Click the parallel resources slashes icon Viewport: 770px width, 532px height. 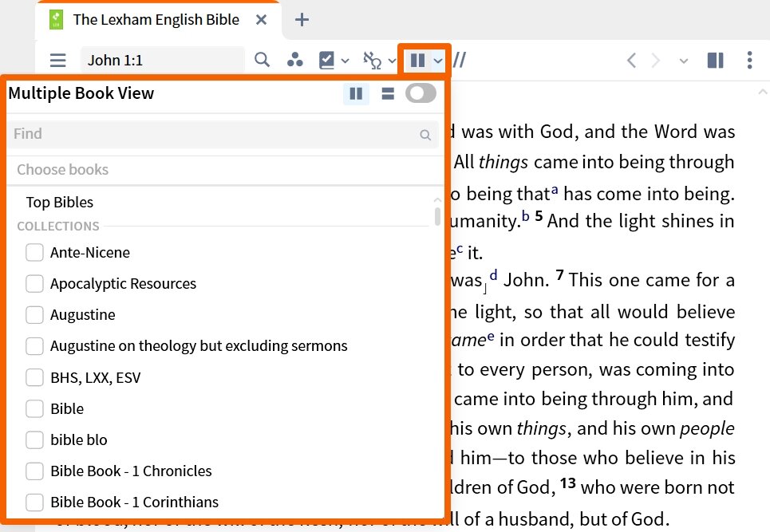459,61
